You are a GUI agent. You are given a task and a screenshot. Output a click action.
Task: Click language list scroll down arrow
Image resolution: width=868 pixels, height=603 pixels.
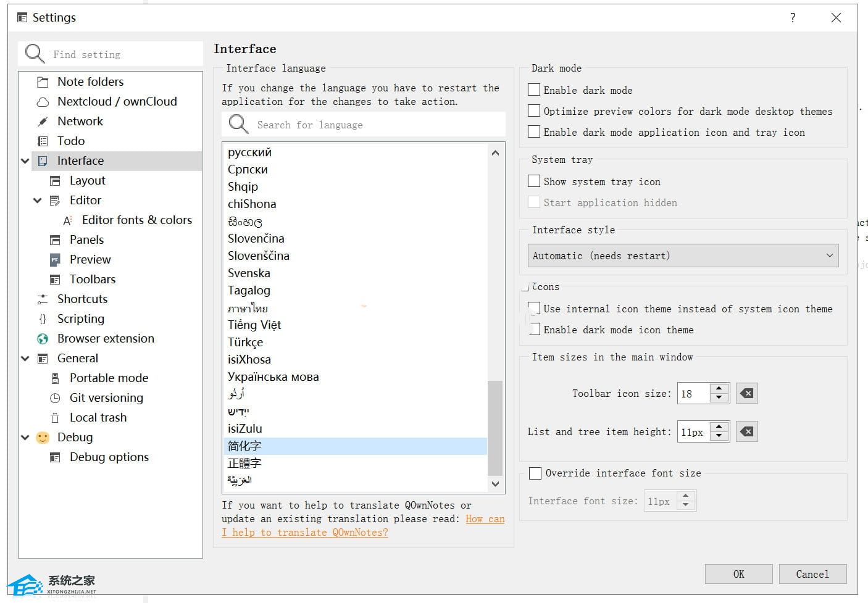(495, 484)
